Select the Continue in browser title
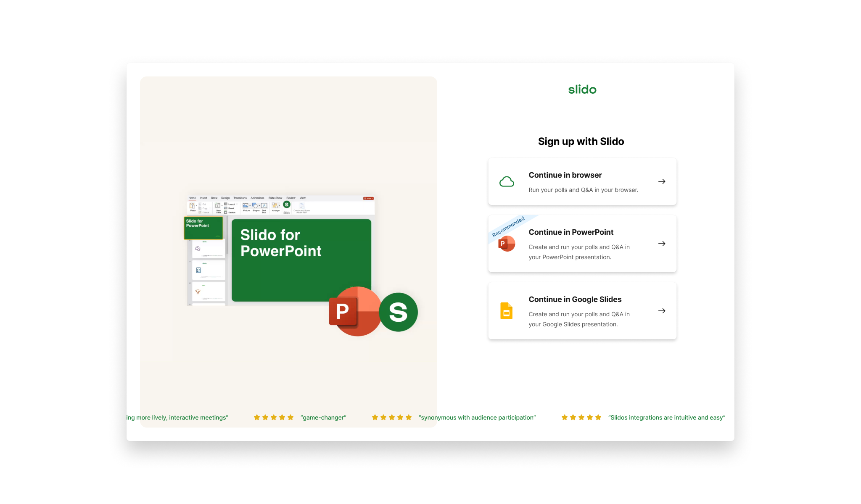The image size is (861, 504). 565,175
